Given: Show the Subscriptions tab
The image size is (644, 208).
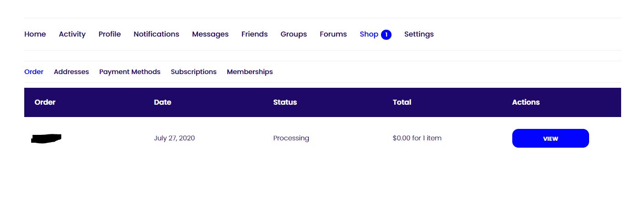Looking at the screenshot, I should tap(193, 72).
